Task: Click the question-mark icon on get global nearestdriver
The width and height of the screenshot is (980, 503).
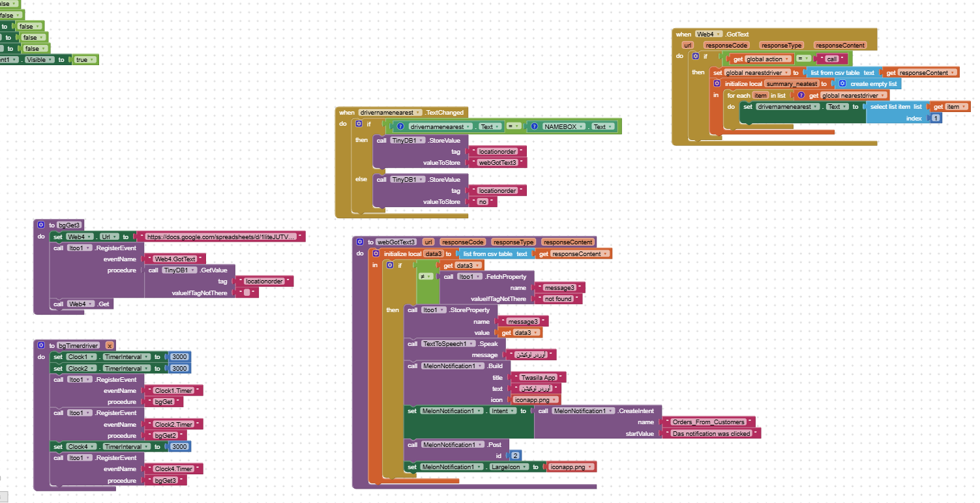Action: click(801, 95)
